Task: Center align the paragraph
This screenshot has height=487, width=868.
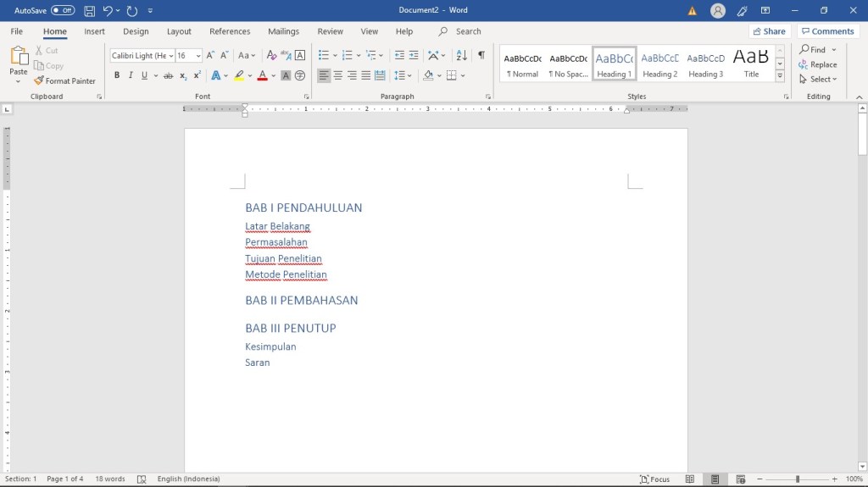Action: point(338,75)
